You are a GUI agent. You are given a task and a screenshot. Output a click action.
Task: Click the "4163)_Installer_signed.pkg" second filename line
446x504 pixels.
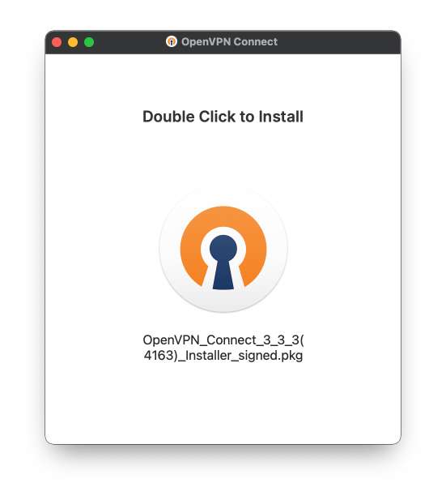pyautogui.click(x=223, y=356)
